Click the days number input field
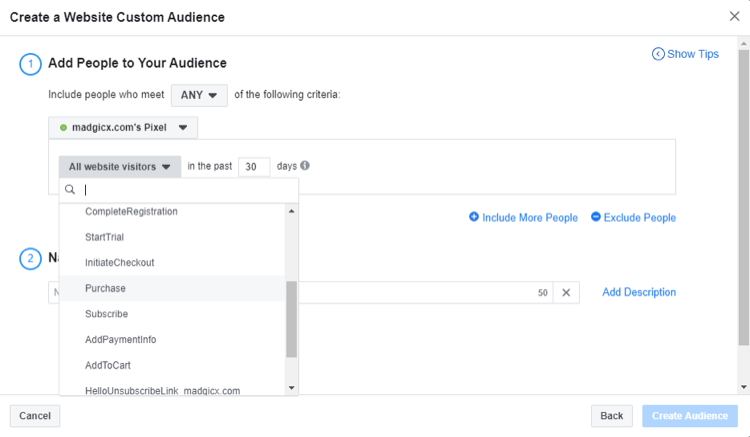 coord(254,167)
